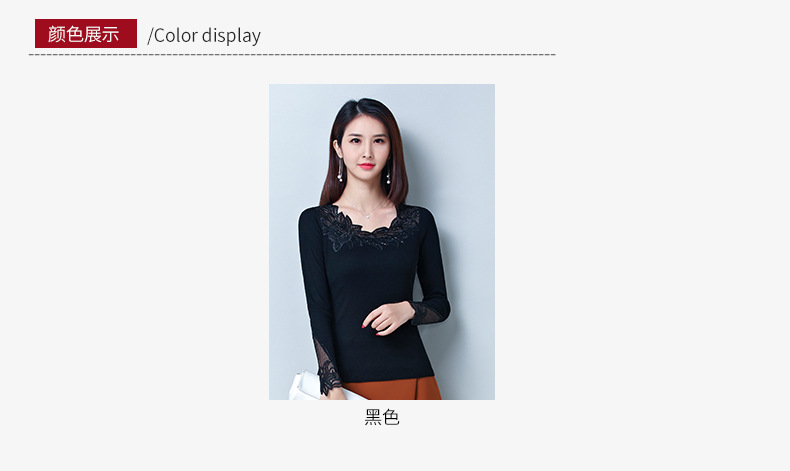The width and height of the screenshot is (790, 471).
Task: Click the /Color display heading text
Action: [204, 36]
